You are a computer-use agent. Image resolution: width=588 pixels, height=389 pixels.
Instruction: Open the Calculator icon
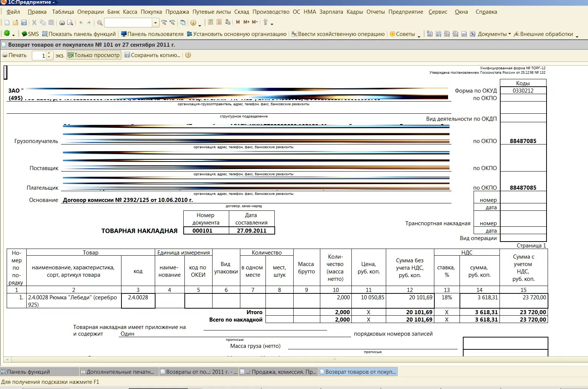pyautogui.click(x=210, y=22)
